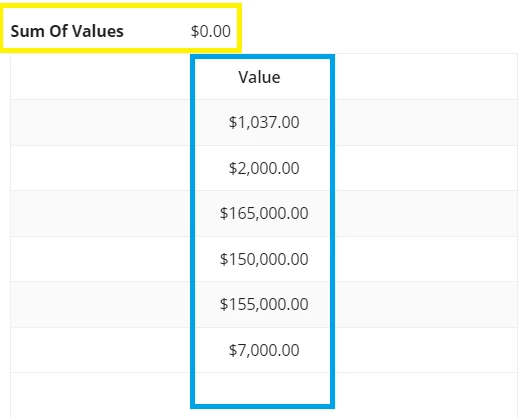Click the Value column header

259,77
